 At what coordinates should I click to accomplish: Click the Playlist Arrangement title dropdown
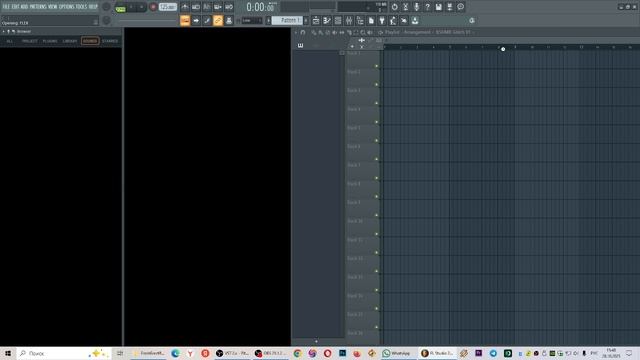click(427, 32)
